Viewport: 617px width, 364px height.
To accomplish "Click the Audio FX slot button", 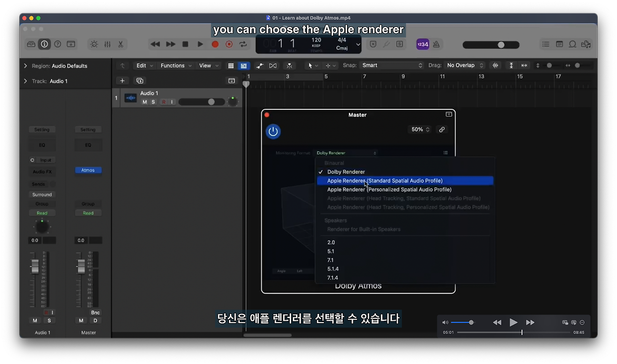I will (x=42, y=172).
